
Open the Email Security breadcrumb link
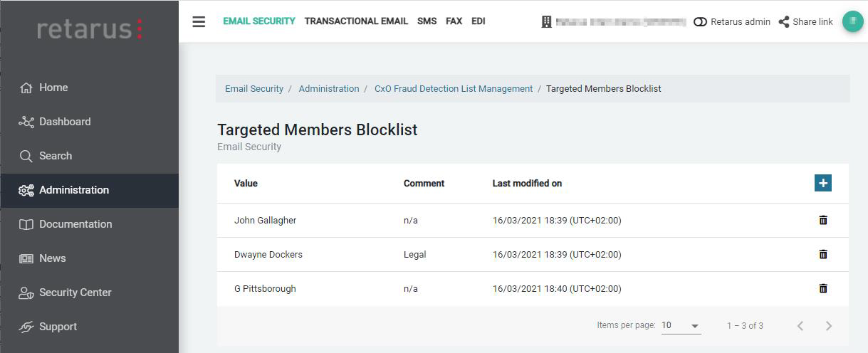[254, 89]
